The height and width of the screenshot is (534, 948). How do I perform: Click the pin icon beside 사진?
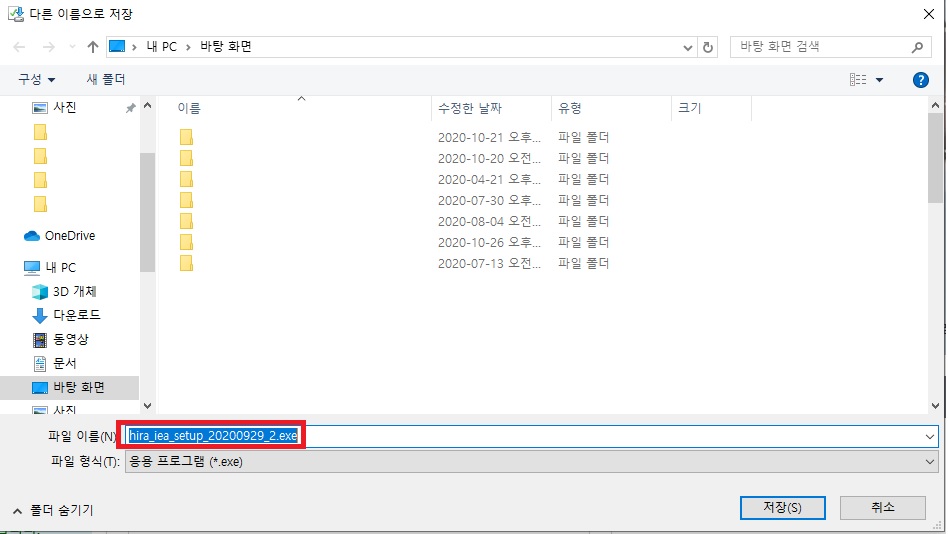coord(130,108)
